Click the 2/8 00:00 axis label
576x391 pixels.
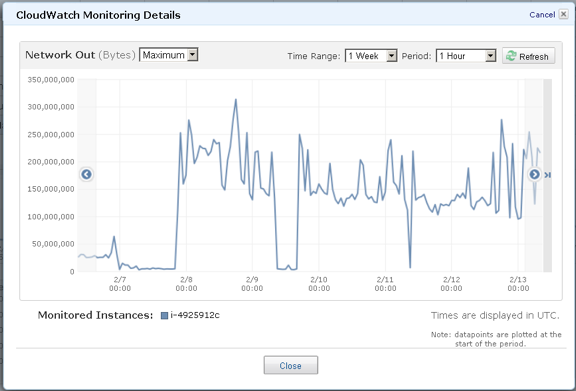(x=186, y=284)
